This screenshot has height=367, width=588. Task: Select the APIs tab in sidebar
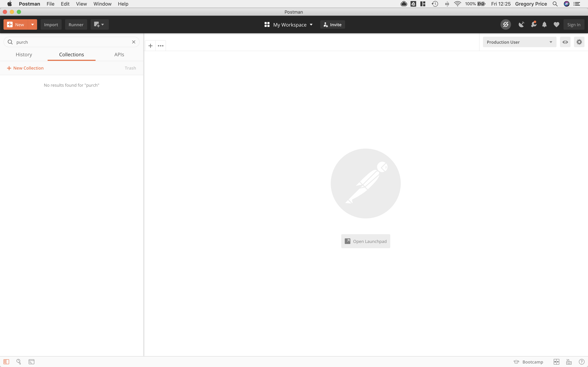click(x=119, y=54)
